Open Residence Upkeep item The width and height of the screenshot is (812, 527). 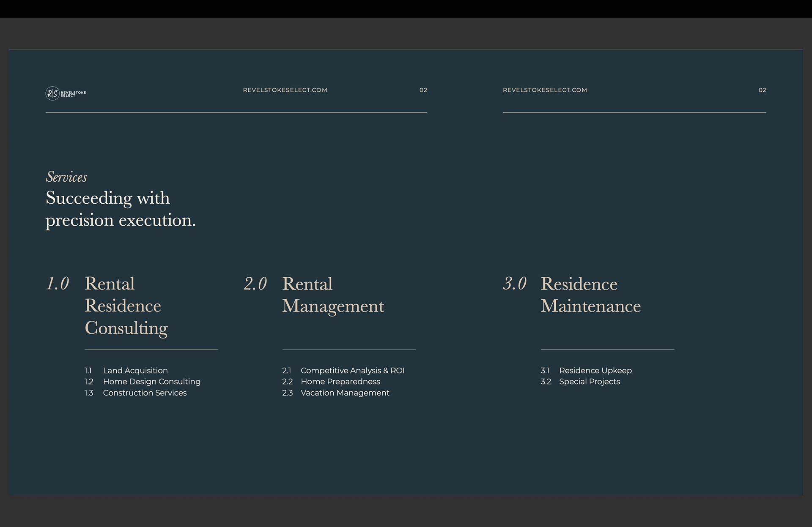click(595, 371)
